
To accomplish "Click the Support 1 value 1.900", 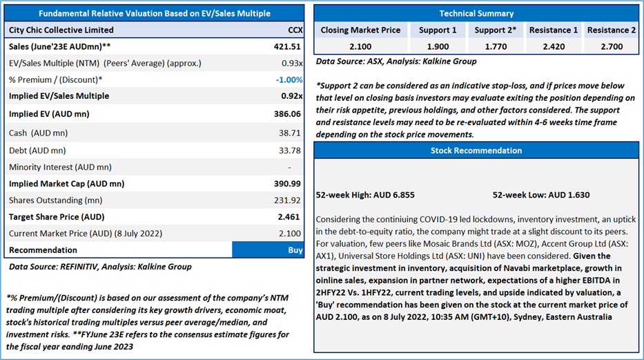I will (x=438, y=46).
